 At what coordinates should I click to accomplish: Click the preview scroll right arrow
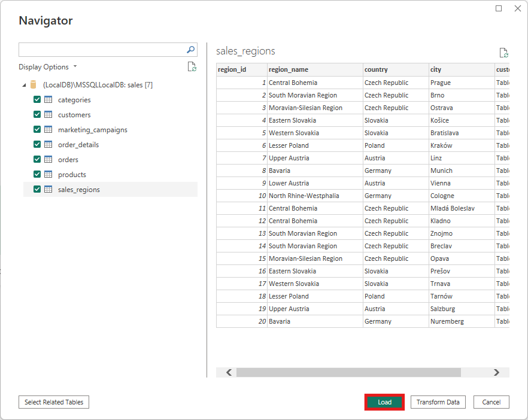point(496,373)
